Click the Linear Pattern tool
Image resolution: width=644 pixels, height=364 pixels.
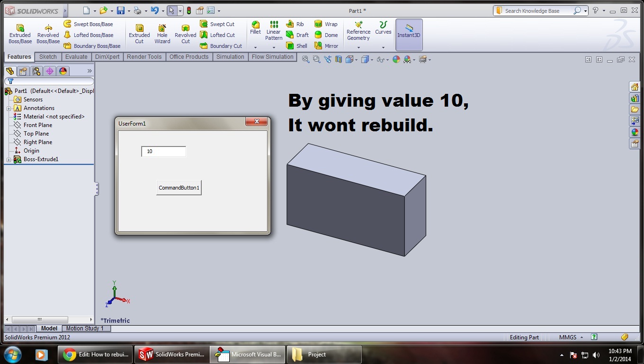pos(274,30)
